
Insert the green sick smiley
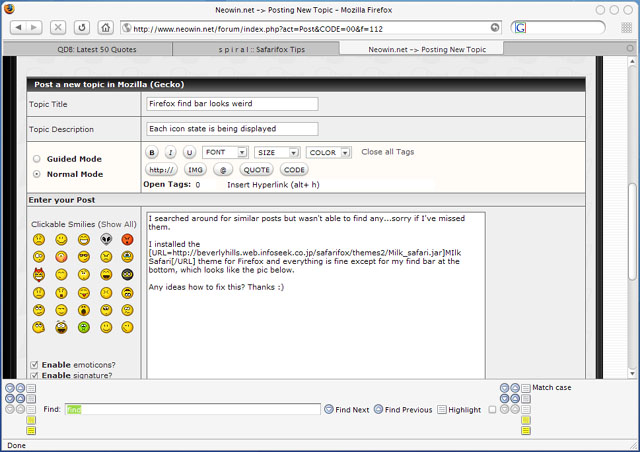click(x=84, y=327)
